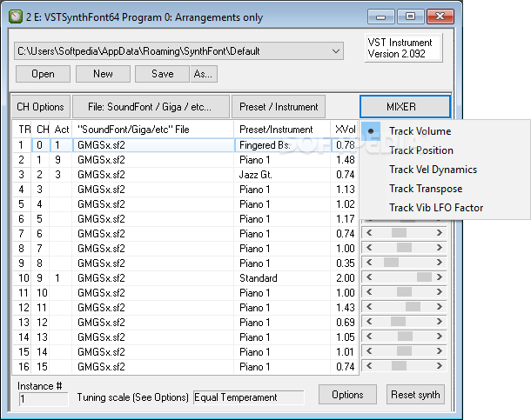Click left arrow on track 10 volume slider
The height and width of the screenshot is (420, 531).
(x=369, y=277)
